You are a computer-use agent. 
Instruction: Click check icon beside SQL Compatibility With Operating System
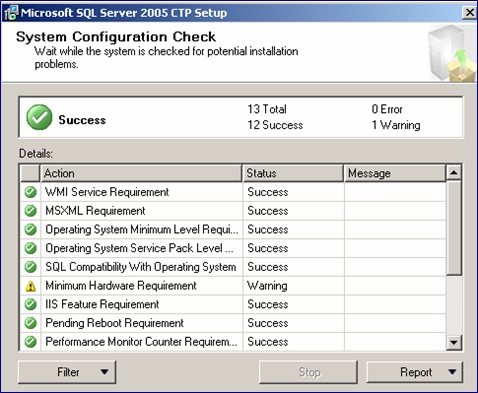click(30, 267)
